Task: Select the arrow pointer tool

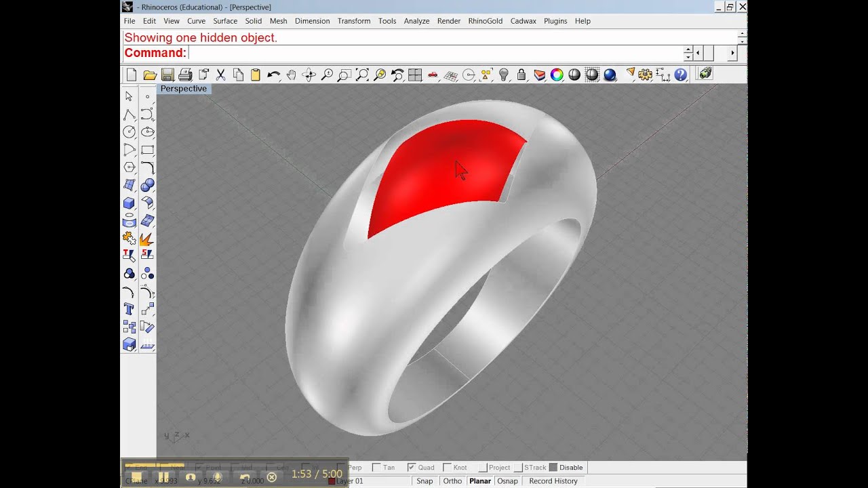Action: point(129,96)
